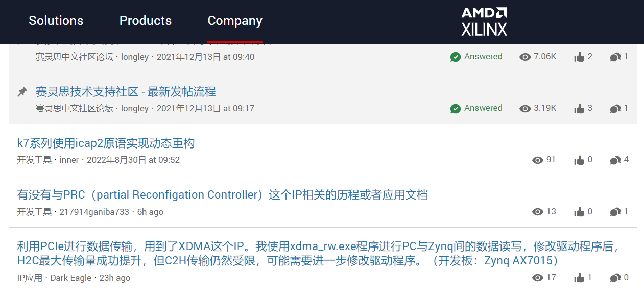Image resolution: width=644 pixels, height=296 pixels.
Task: Visit Dark Eagle's user profile
Action: coord(70,278)
